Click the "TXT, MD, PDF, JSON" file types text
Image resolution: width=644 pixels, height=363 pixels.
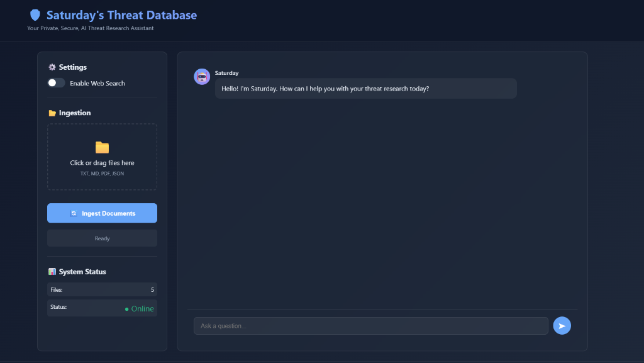point(103,174)
